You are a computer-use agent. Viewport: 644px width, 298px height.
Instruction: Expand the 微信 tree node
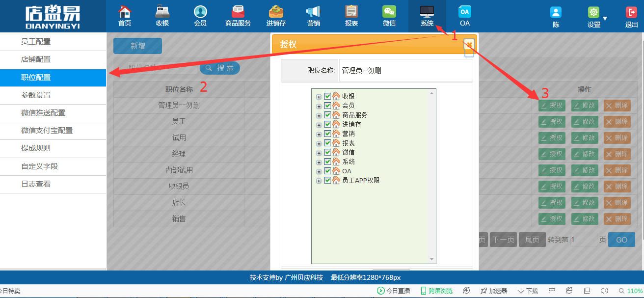tap(319, 153)
